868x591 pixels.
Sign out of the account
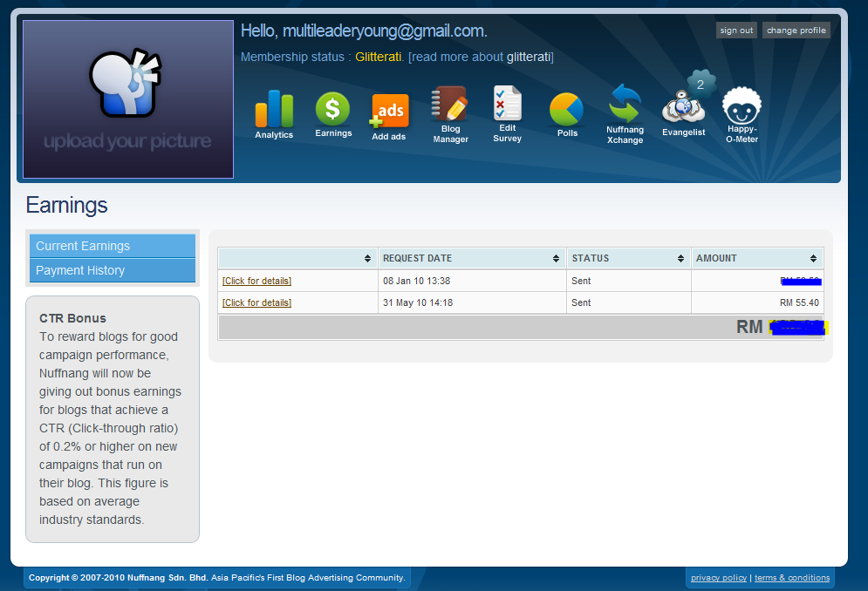pos(736,31)
